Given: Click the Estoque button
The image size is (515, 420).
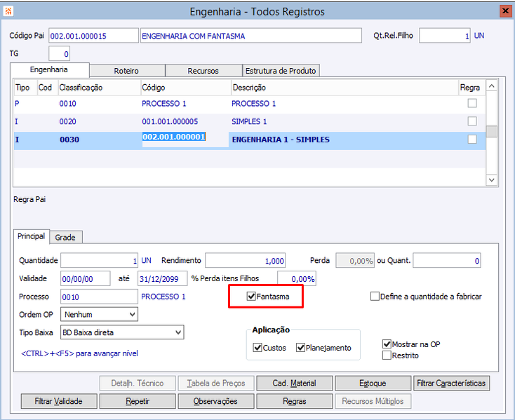Looking at the screenshot, I should pyautogui.click(x=373, y=384).
